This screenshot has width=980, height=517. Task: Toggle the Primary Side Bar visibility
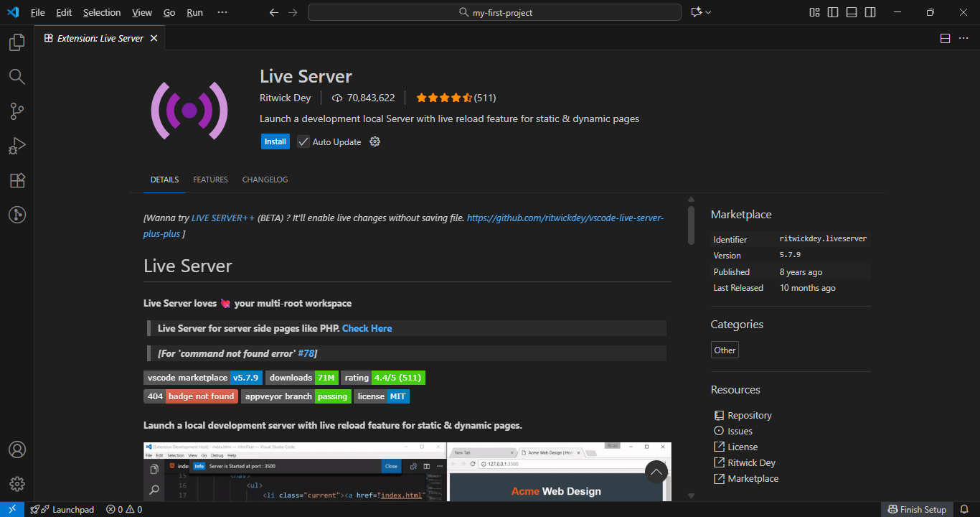click(832, 12)
